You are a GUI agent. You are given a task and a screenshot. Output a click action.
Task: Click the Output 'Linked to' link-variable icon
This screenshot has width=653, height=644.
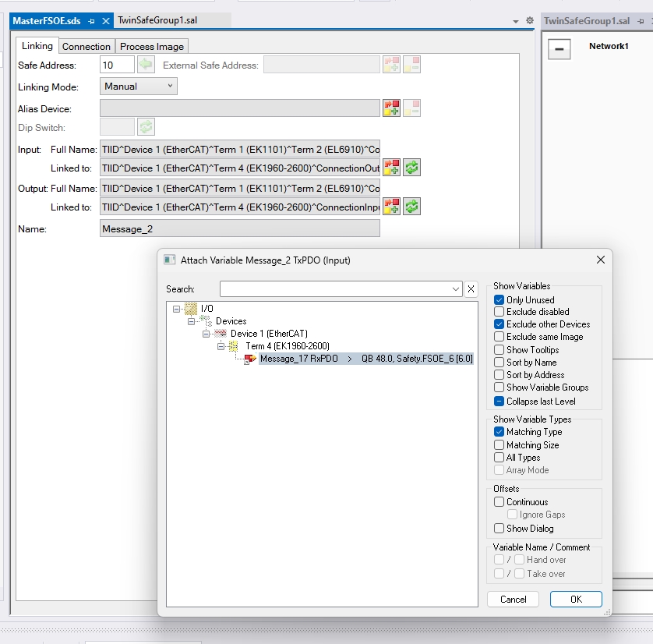pyautogui.click(x=391, y=206)
